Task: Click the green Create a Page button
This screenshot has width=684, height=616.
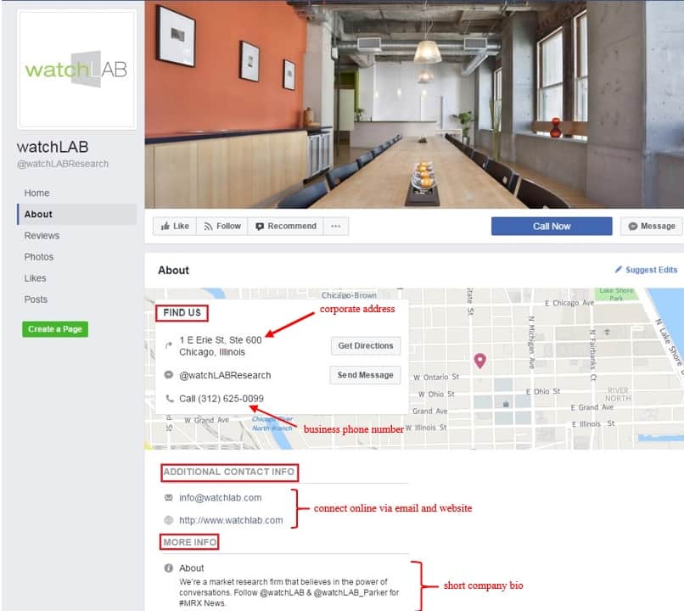Action: point(55,329)
